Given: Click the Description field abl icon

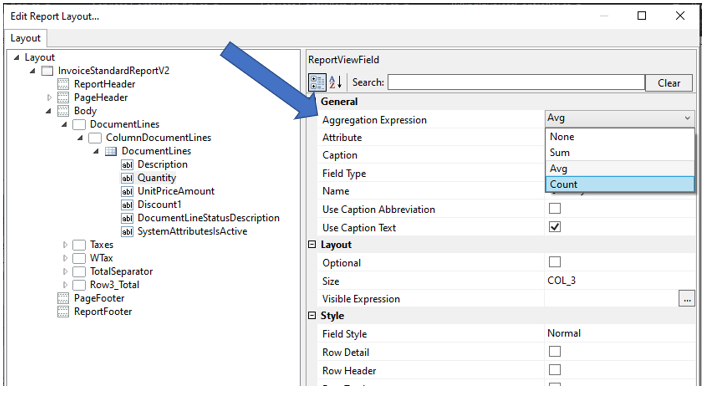Looking at the screenshot, I should click(127, 164).
